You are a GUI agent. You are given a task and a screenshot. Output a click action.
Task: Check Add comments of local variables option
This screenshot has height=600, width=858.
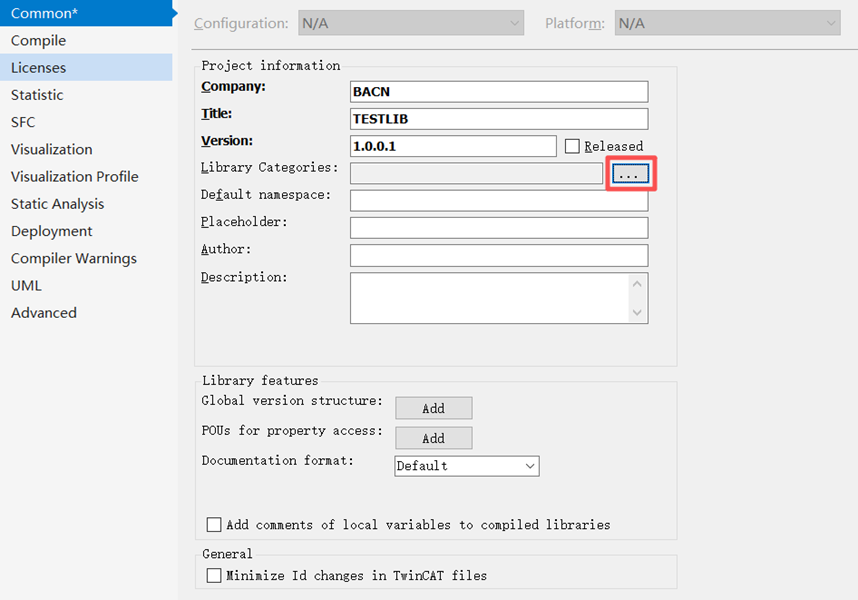tap(214, 525)
